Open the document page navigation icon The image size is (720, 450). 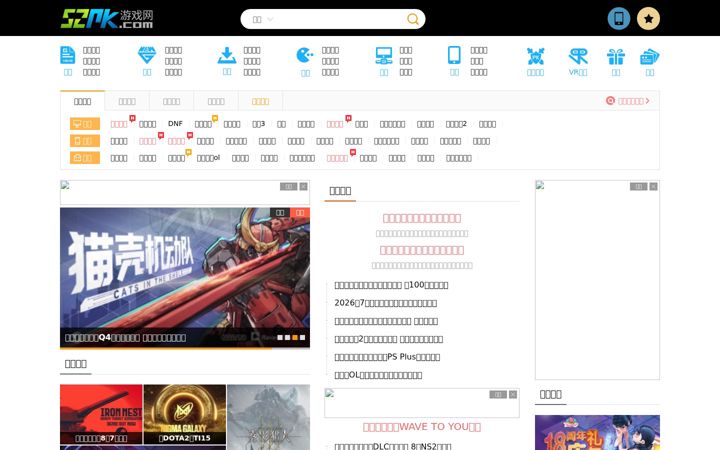click(68, 55)
